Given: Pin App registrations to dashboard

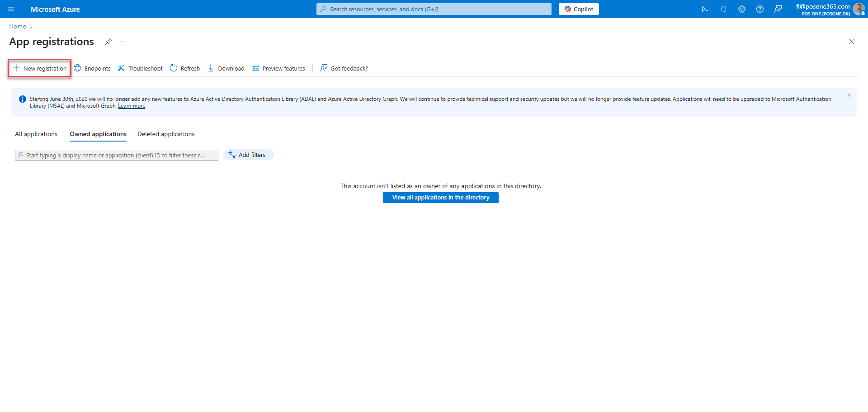Looking at the screenshot, I should pyautogui.click(x=108, y=42).
